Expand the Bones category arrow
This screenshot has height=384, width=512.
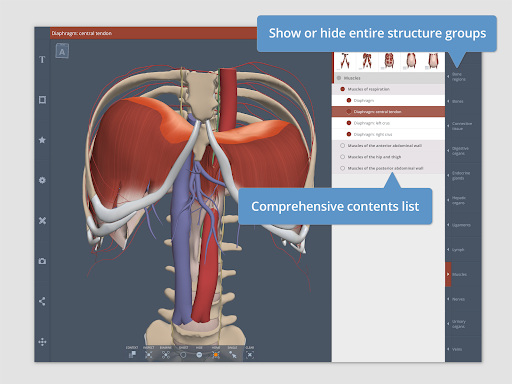pos(448,101)
